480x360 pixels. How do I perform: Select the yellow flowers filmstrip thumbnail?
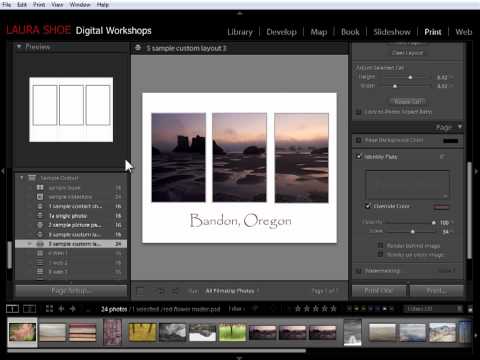coord(142,332)
